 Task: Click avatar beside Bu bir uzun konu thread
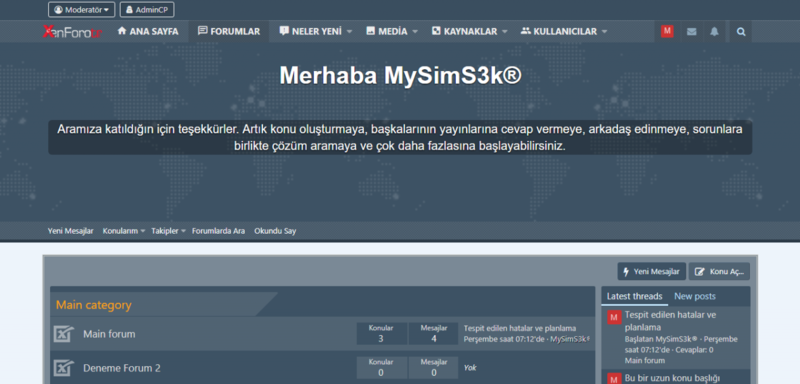point(614,379)
